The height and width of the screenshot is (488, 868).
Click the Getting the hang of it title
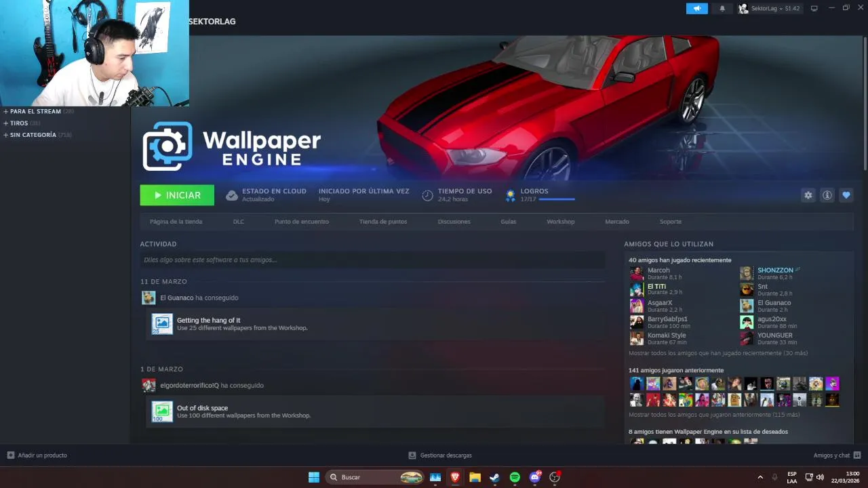pos(208,320)
